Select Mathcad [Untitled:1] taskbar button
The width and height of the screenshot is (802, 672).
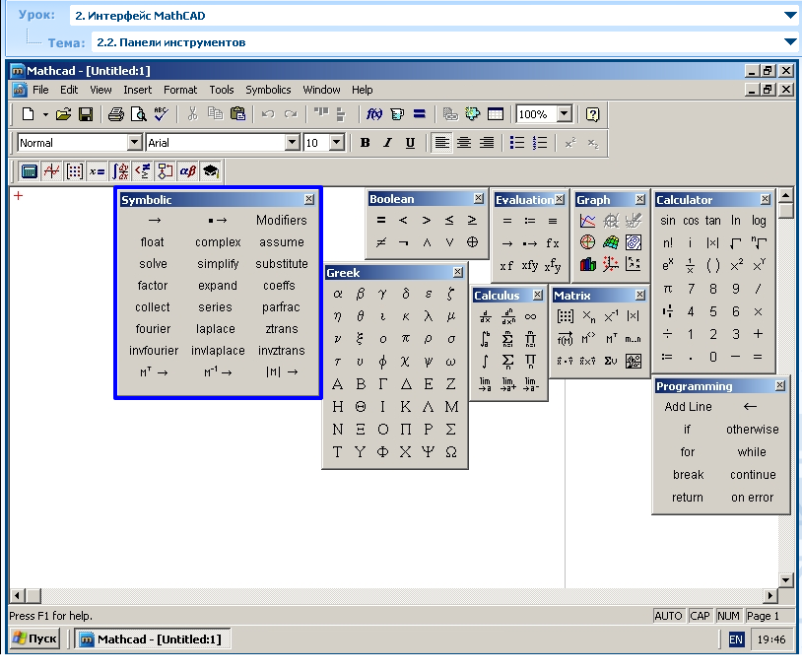153,638
